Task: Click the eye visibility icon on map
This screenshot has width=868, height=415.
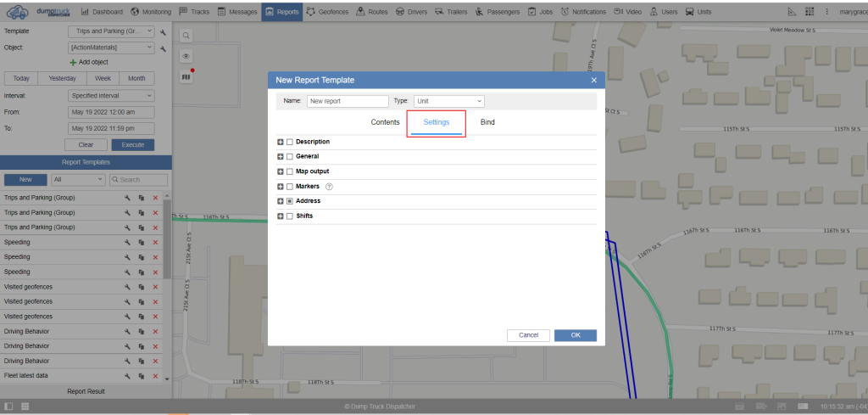Action: 186,56
